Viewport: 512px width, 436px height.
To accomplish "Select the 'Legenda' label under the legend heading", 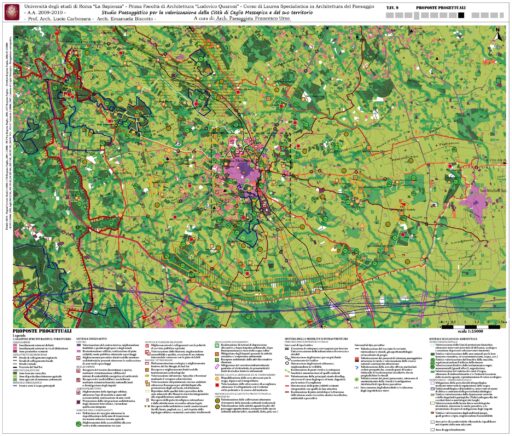I will 19,335.
